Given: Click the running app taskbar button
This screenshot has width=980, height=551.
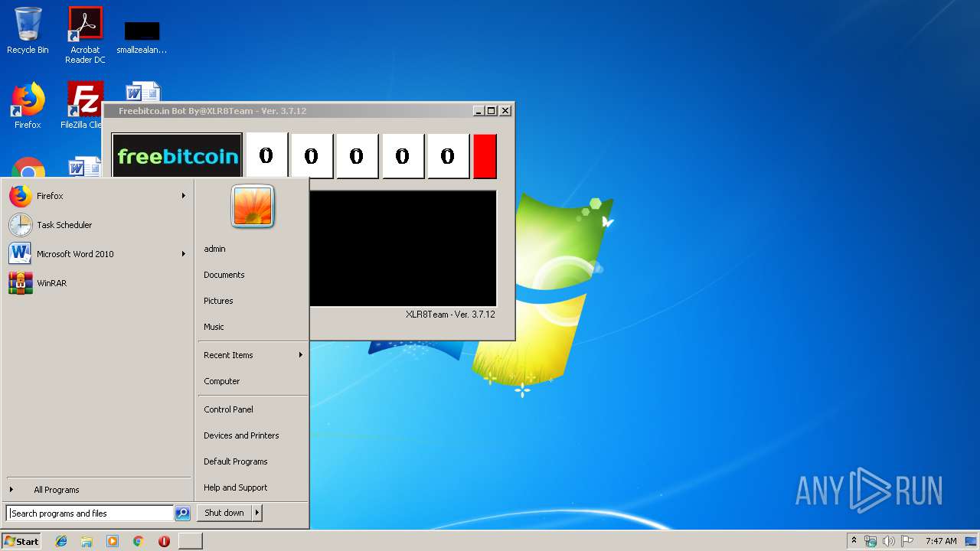Looking at the screenshot, I should [191, 541].
